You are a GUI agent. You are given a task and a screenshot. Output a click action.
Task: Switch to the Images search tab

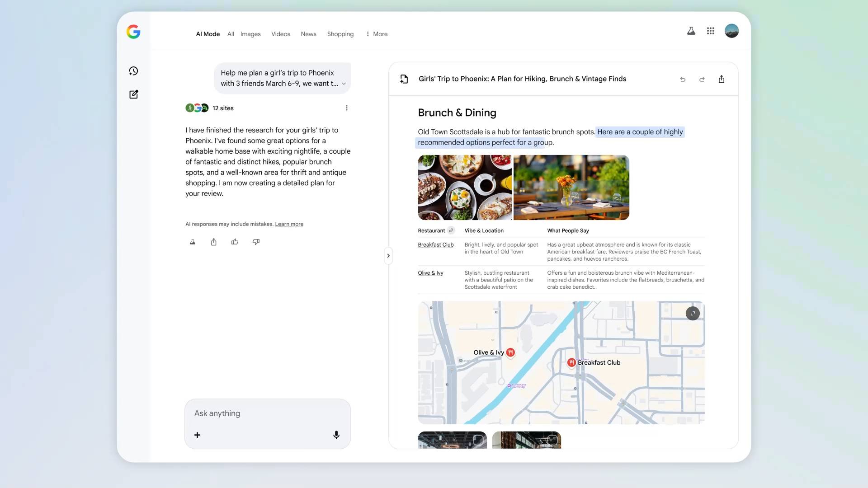[x=250, y=34]
